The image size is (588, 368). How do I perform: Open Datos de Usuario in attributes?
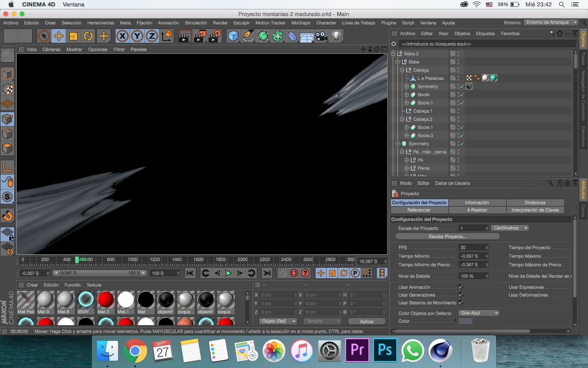click(452, 183)
